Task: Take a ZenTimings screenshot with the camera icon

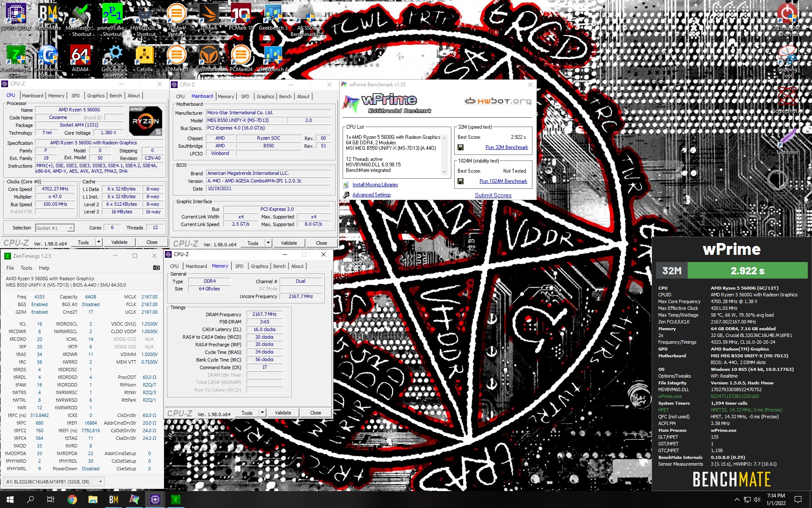Action: coord(156,268)
